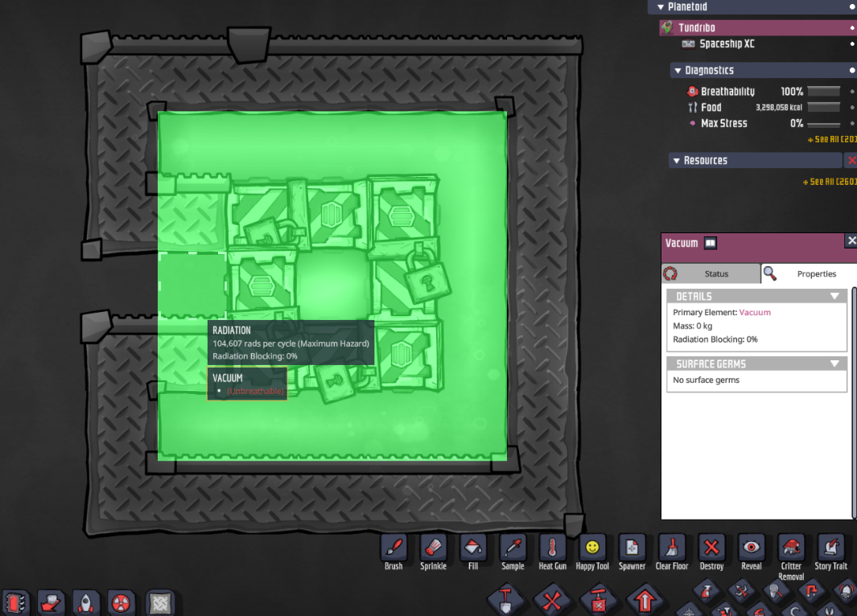Click the Breathability progress bar

click(824, 91)
